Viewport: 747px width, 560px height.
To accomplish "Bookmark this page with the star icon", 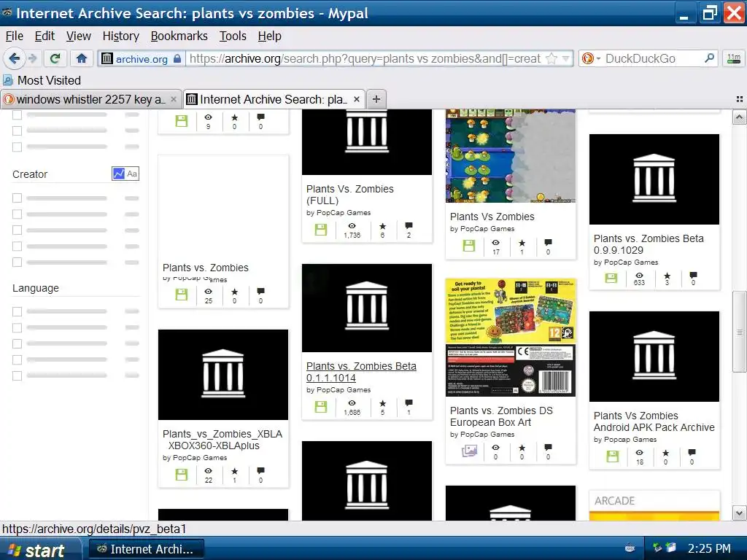I will pyautogui.click(x=551, y=58).
